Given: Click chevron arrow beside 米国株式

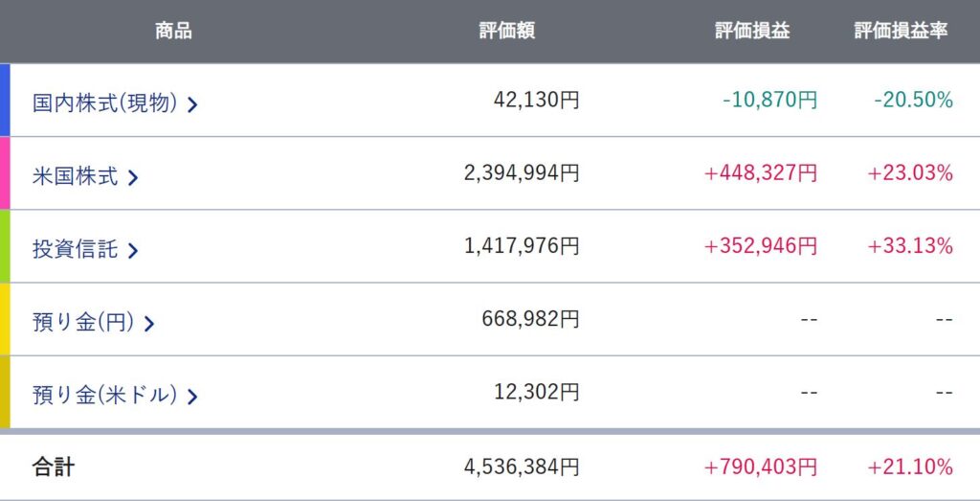Looking at the screenshot, I should [132, 178].
